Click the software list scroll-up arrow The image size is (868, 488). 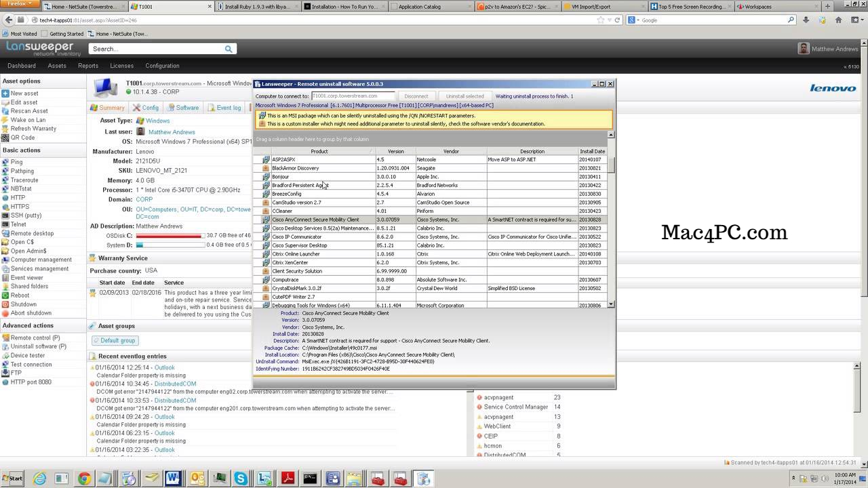[x=611, y=135]
